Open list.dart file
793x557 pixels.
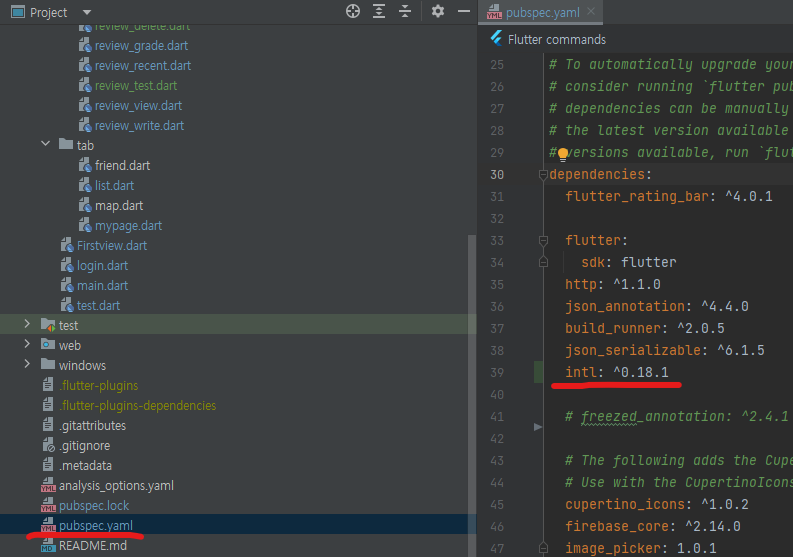pyautogui.click(x=114, y=186)
